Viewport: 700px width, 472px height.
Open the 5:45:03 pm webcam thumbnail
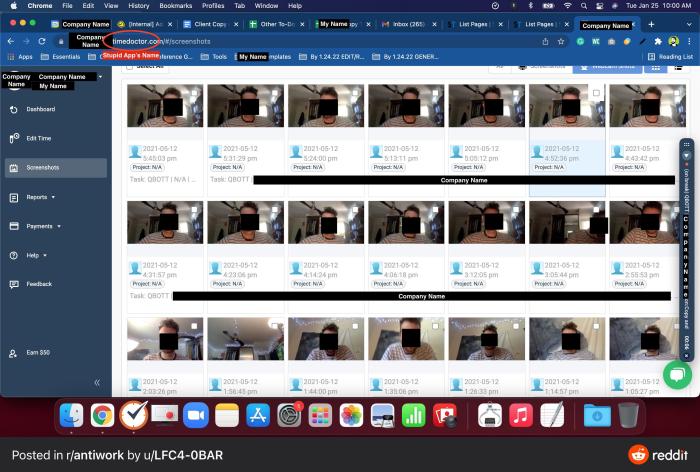[165, 106]
